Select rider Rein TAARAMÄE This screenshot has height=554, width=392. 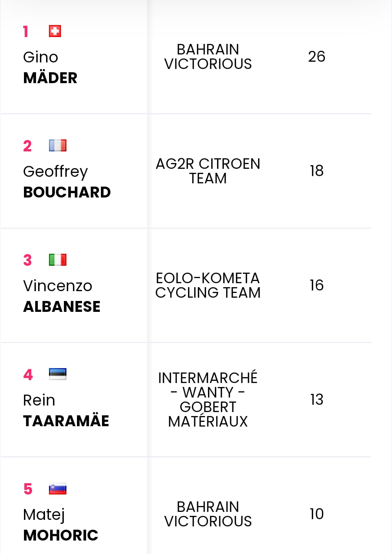click(66, 411)
